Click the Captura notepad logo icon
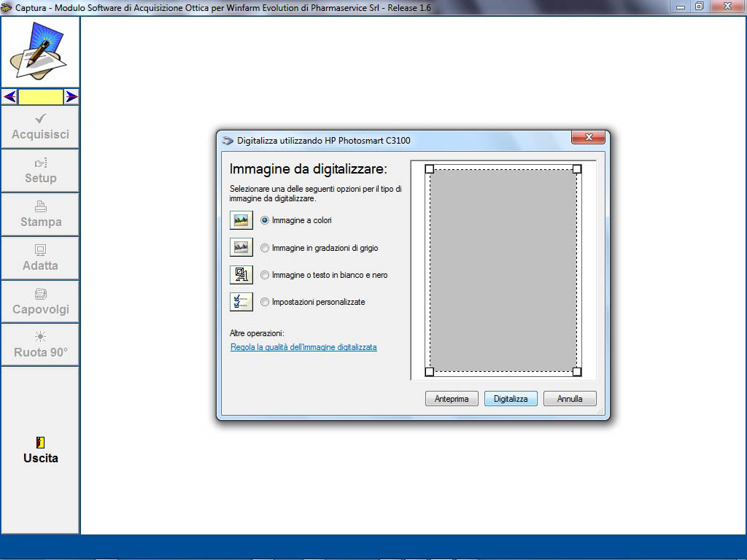Viewport: 747px width, 560px height. click(40, 51)
